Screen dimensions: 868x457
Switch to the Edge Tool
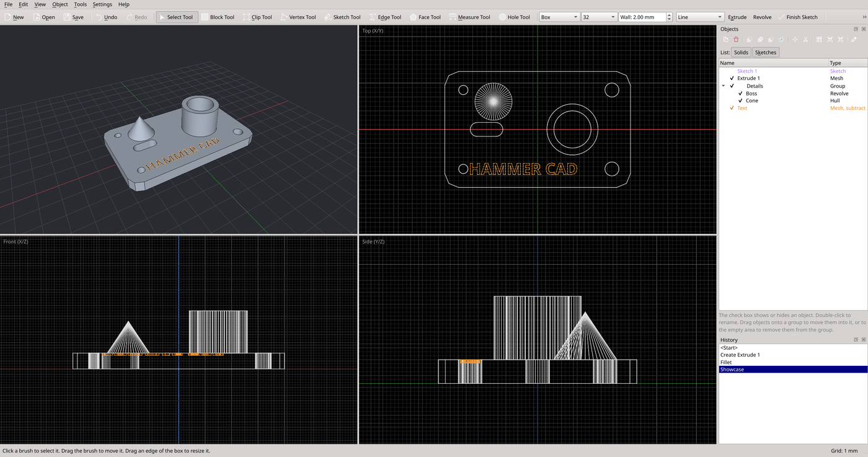coord(384,17)
